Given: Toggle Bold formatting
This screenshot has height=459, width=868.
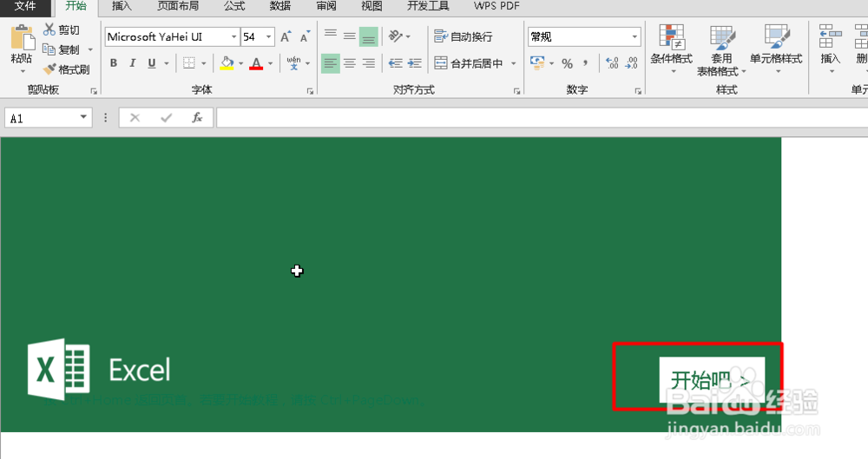Looking at the screenshot, I should tap(114, 63).
